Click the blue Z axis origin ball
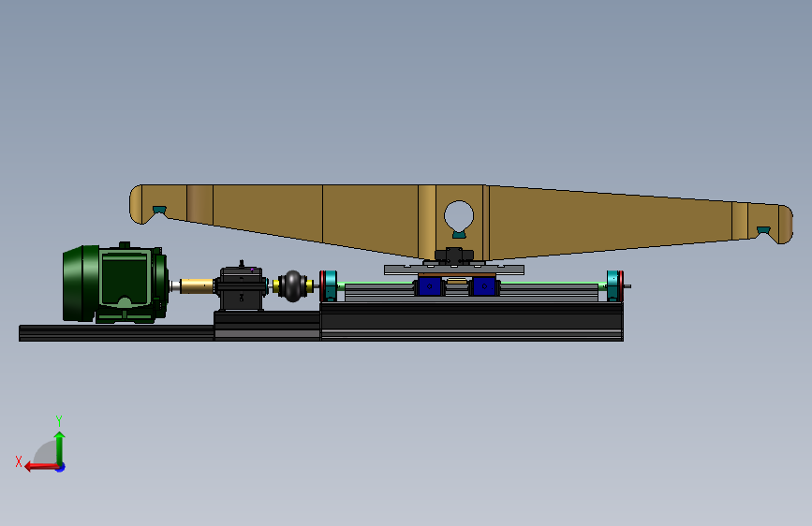Image resolution: width=812 pixels, height=526 pixels. [61, 467]
